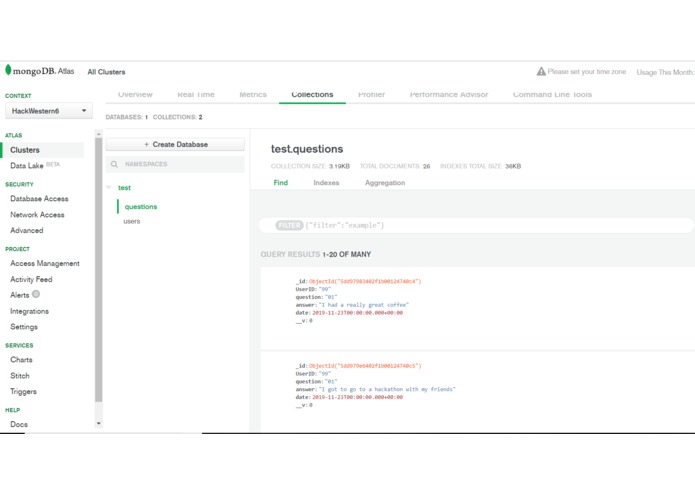Image resolution: width=695 pixels, height=494 pixels.
Task: Open Charts service
Action: [21, 360]
